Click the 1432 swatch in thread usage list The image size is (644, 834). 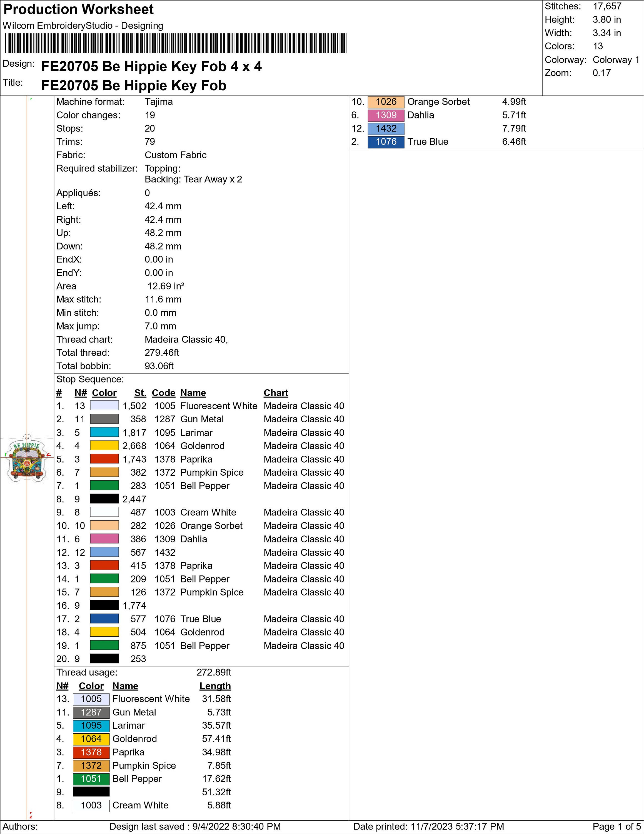[386, 129]
